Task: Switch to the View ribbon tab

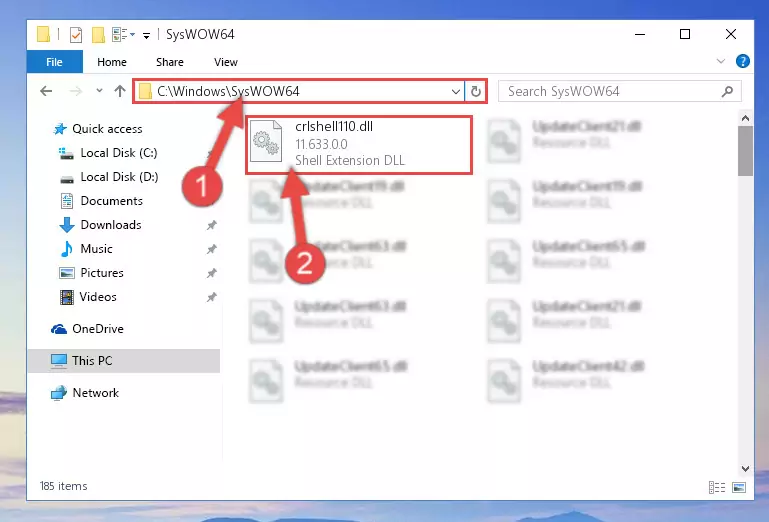Action: point(226,62)
